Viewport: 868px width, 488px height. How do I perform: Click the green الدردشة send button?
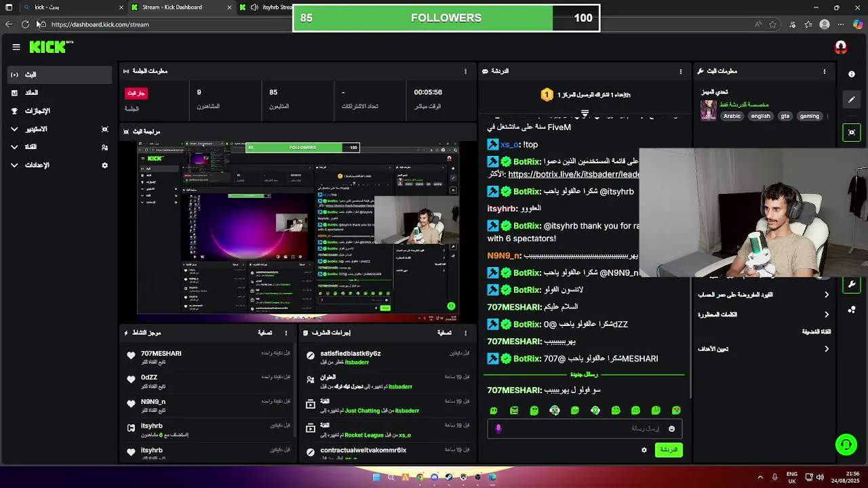[669, 449]
